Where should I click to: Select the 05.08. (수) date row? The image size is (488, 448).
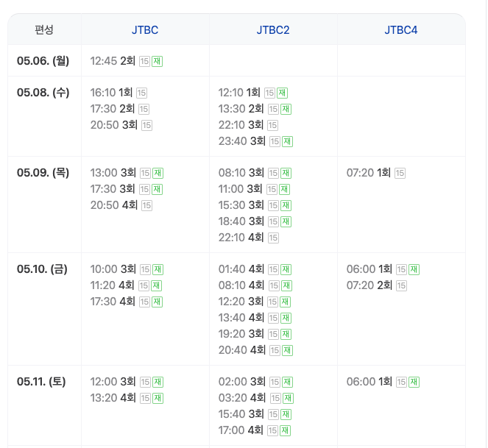point(43,93)
